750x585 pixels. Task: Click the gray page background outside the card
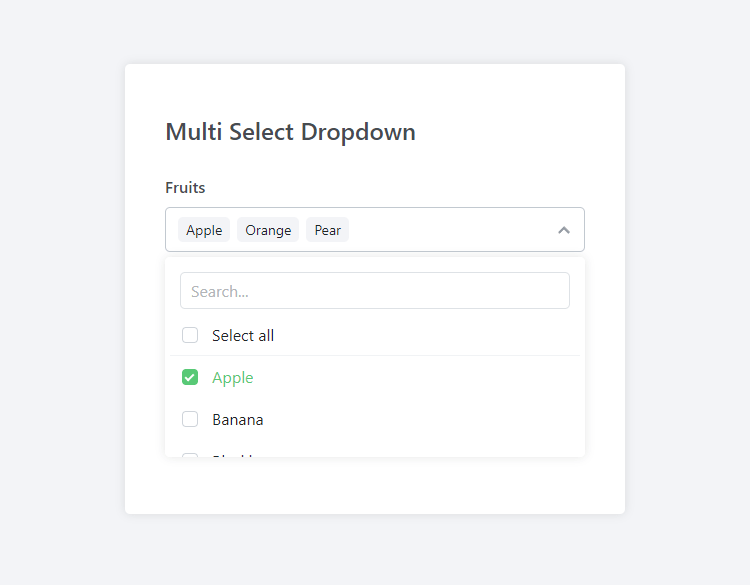tap(60, 300)
